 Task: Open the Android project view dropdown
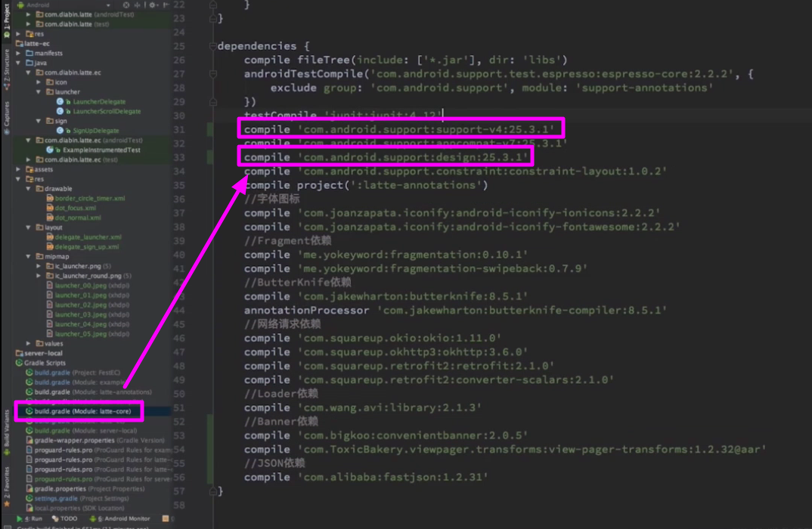tap(65, 5)
